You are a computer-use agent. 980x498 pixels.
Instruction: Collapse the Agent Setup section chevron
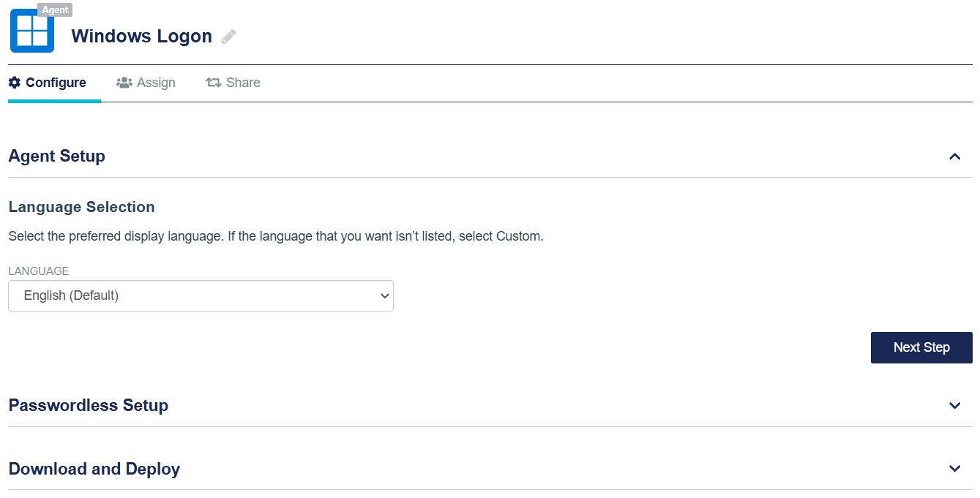[x=954, y=156]
